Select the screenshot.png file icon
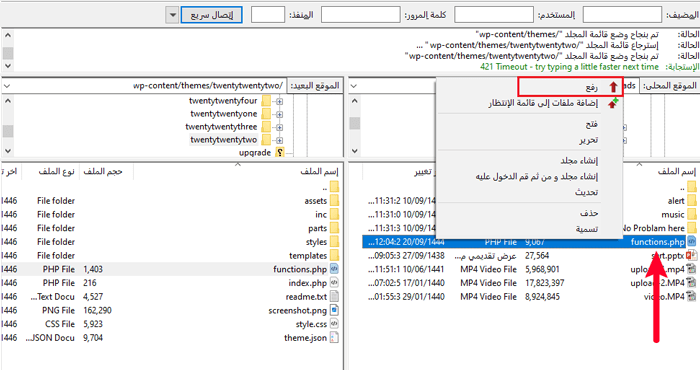Viewport: 700px width, 370px height. click(334, 310)
